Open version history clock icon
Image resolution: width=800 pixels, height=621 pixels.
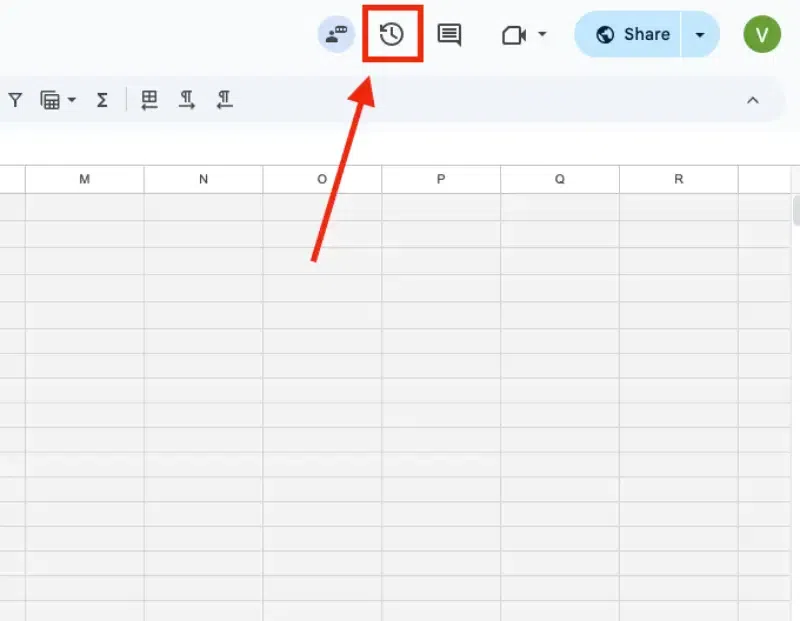click(x=392, y=34)
